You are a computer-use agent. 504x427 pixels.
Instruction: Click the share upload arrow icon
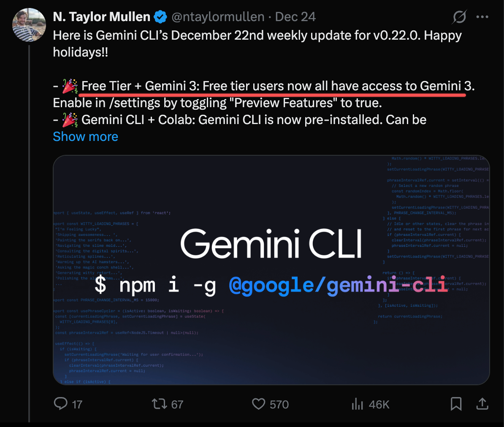[482, 404]
